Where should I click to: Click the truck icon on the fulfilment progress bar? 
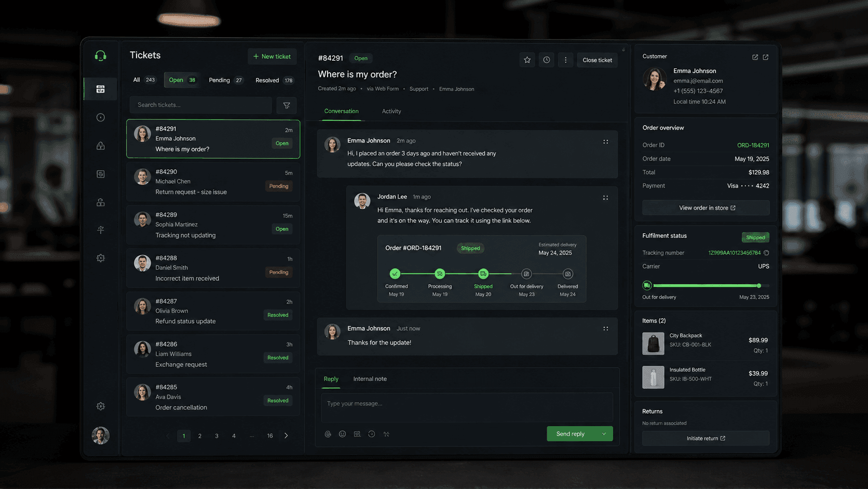647,285
